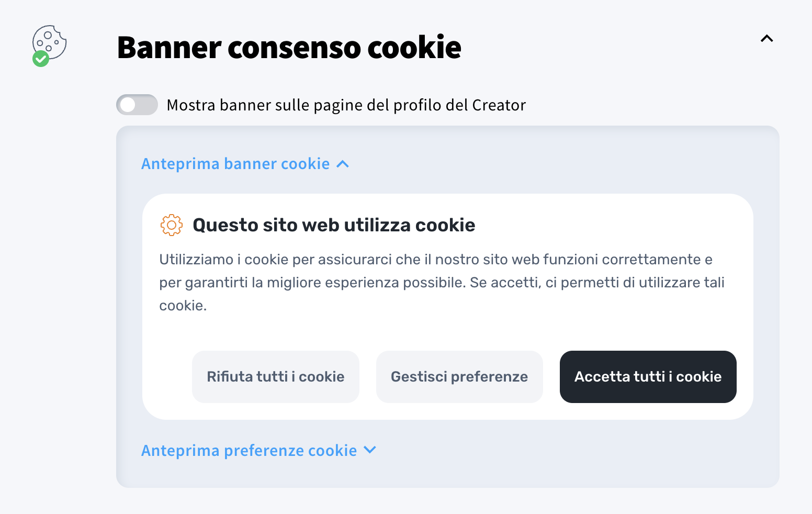The height and width of the screenshot is (514, 812).
Task: Click the white knob of the banner toggle
Action: point(128,105)
